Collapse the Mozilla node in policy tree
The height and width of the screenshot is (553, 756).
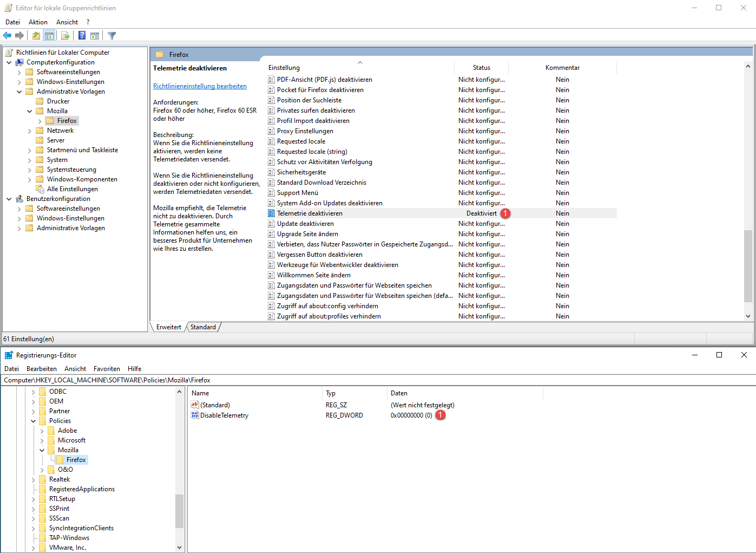30,111
